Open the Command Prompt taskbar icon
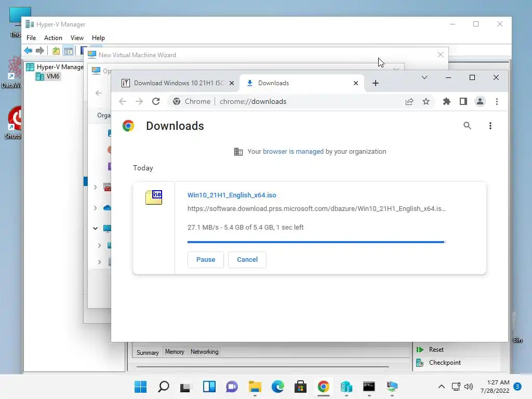This screenshot has height=399, width=532. click(x=369, y=387)
